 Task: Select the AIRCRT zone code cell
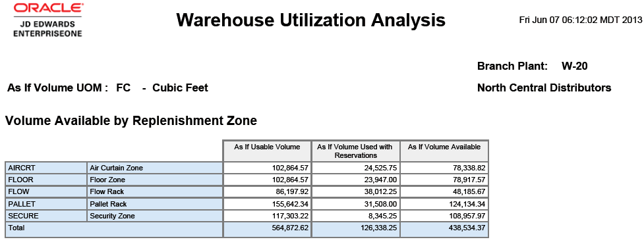pyautogui.click(x=46, y=168)
